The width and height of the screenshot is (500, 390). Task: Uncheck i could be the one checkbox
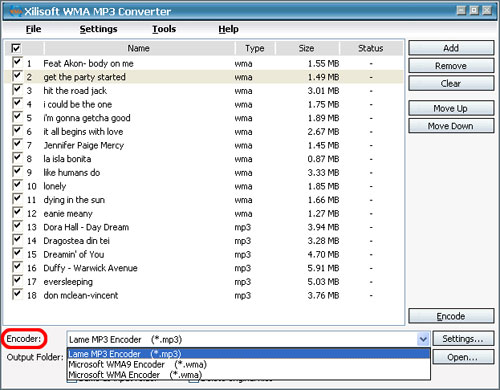click(x=17, y=103)
